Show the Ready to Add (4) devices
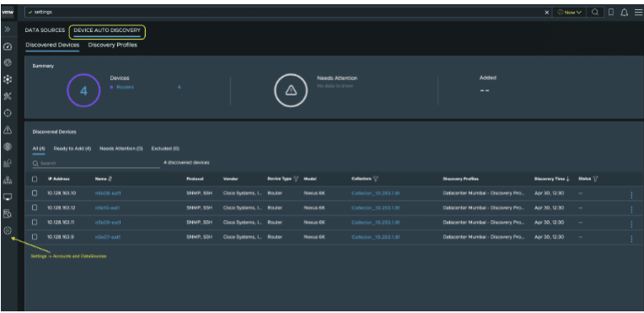This screenshot has height=313, width=644. click(x=72, y=148)
